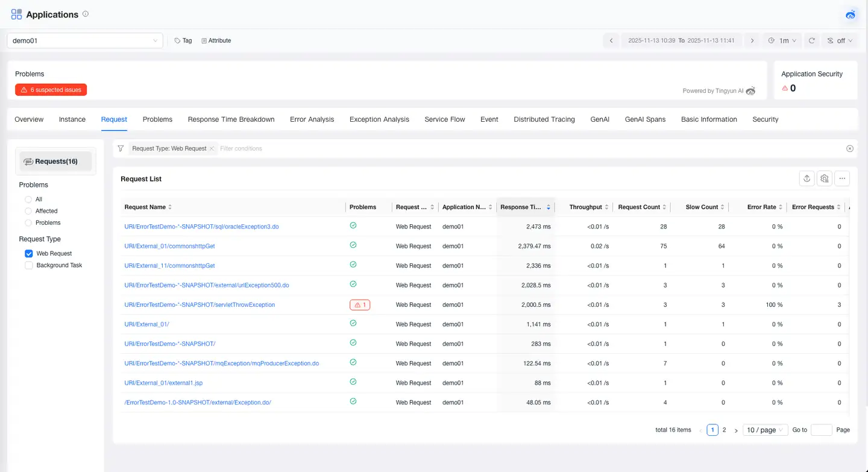Screen dimensions: 868x472
Task: Click the export icon above Request List
Action: point(807,178)
